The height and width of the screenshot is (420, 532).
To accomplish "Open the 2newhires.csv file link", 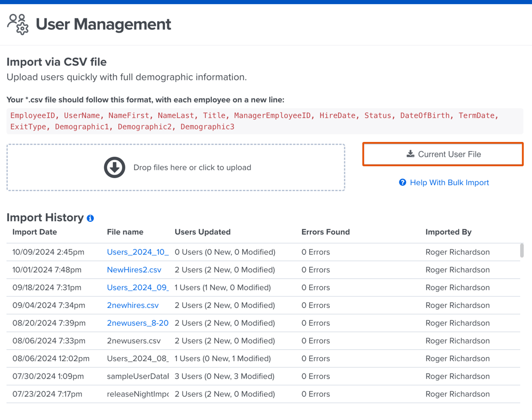I will (133, 305).
